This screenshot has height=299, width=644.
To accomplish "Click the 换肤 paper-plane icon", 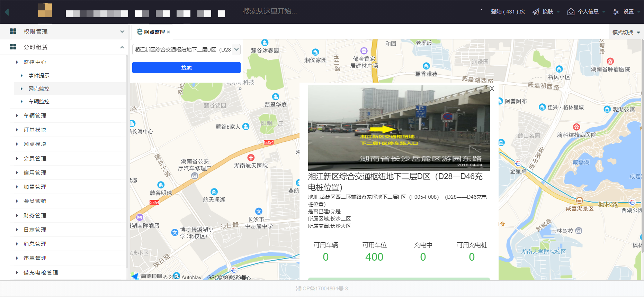I will pyautogui.click(x=536, y=12).
